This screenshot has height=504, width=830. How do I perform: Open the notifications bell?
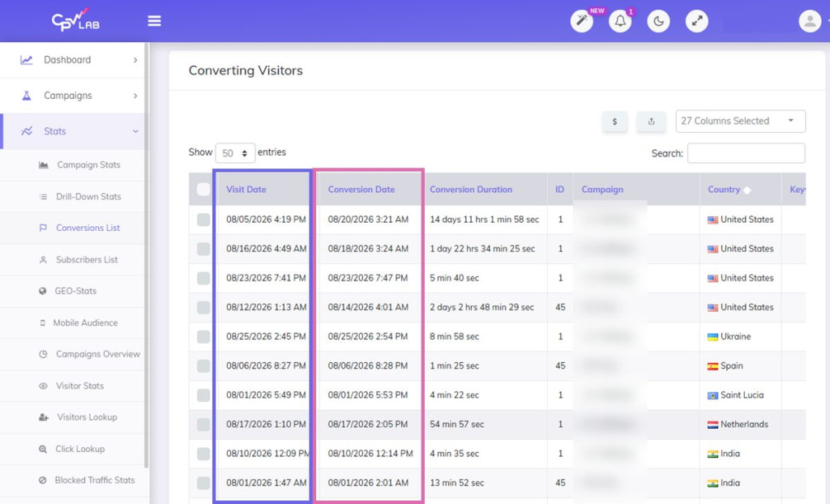pos(620,21)
